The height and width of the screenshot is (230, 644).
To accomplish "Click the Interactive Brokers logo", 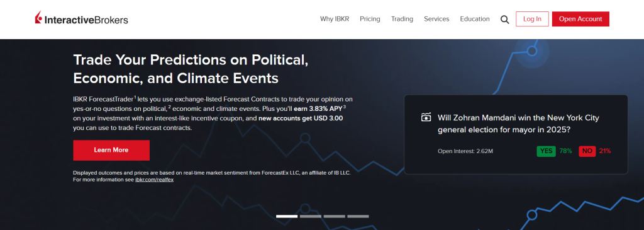I will tap(81, 19).
